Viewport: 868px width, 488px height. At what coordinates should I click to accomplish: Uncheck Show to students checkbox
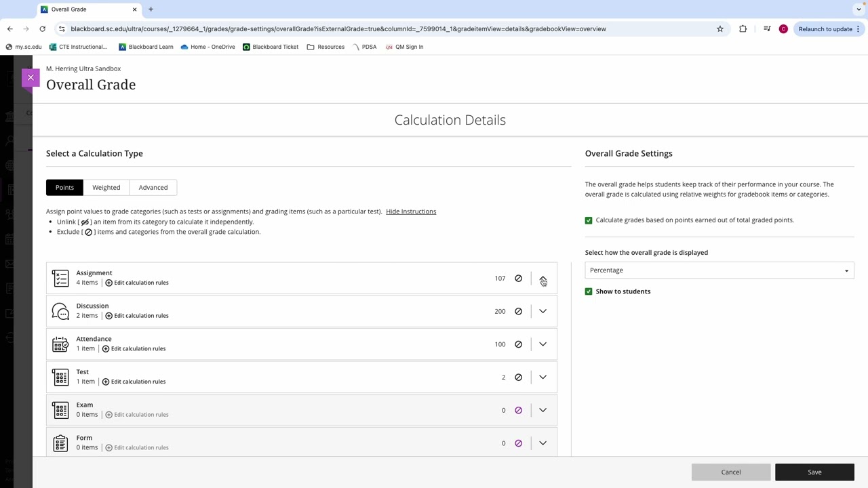[589, 291]
